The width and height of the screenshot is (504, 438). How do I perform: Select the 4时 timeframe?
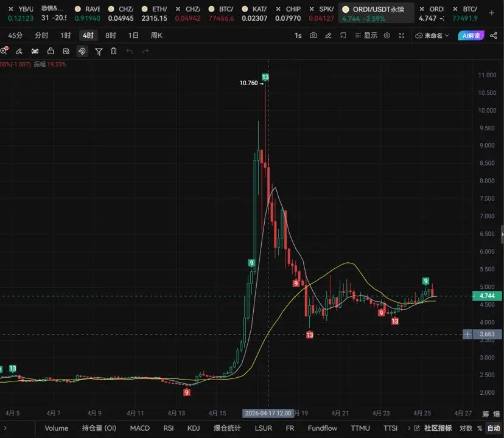[x=88, y=35]
